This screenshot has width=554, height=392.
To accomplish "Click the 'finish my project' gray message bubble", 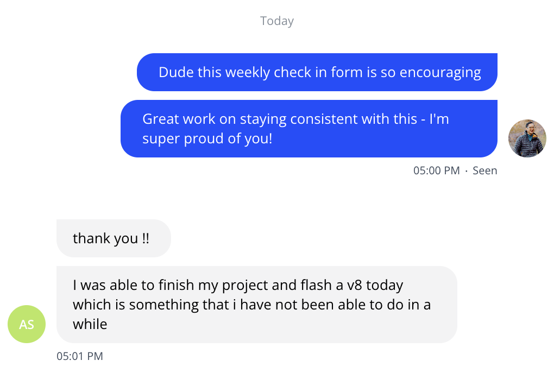I will [256, 305].
